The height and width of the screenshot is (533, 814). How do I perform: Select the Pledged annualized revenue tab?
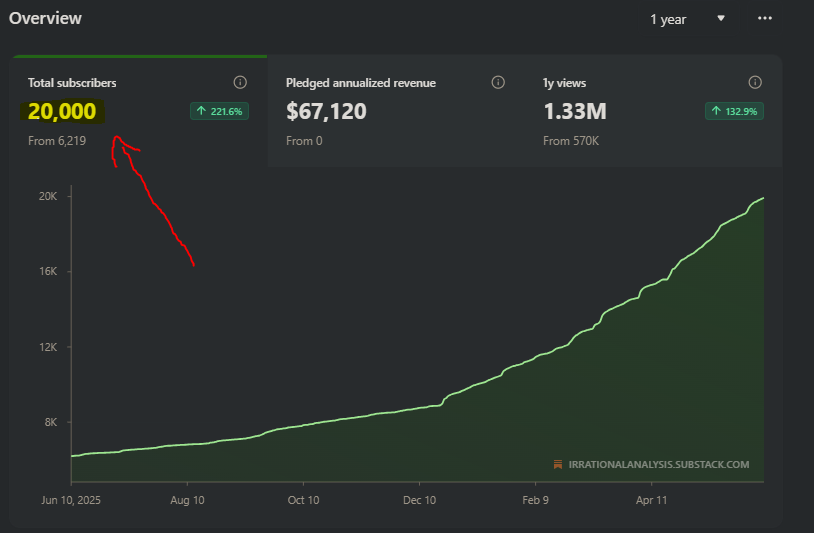[396, 111]
